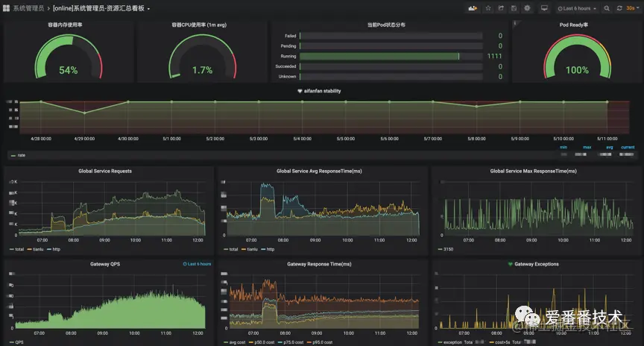Image resolution: width=644 pixels, height=346 pixels.
Task: Expand the dashboard title dropdown caret
Action: click(148, 9)
